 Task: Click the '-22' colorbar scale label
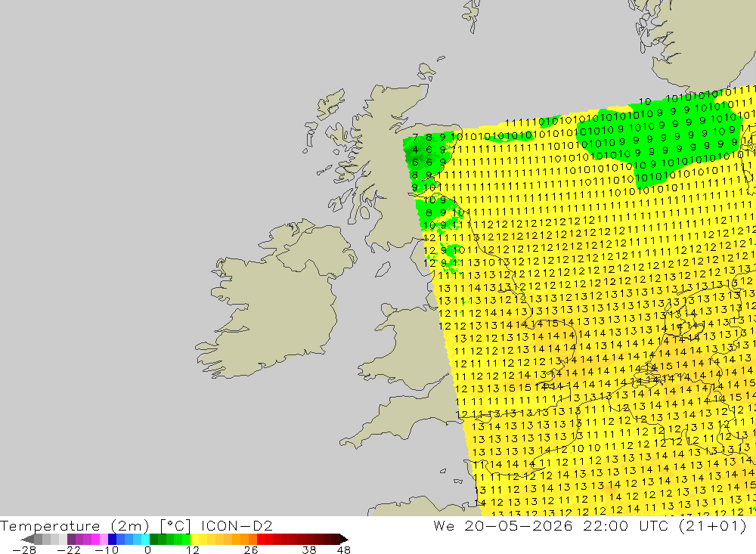[x=69, y=549]
